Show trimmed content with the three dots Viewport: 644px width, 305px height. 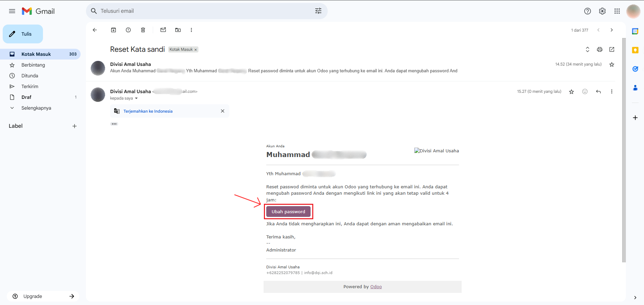coord(114,124)
